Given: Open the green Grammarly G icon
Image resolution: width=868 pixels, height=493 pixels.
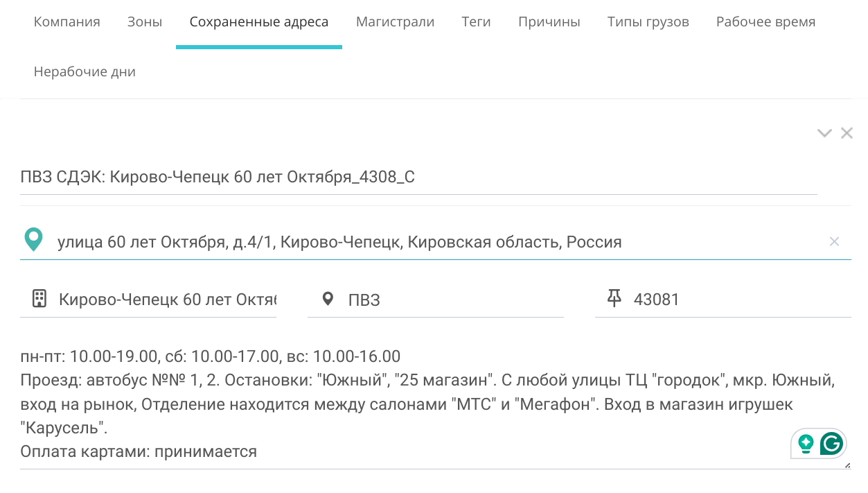Looking at the screenshot, I should point(831,443).
